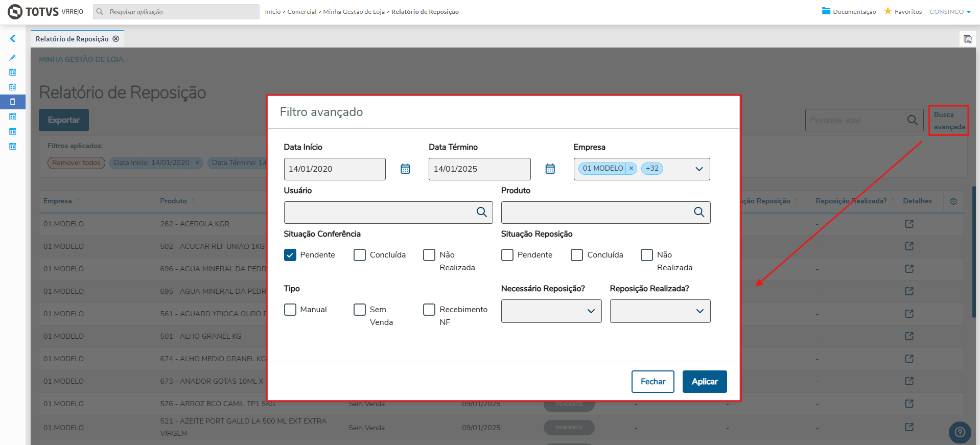Click the Favoritos star icon
Screen dimensions: 980x445
tap(888, 11)
